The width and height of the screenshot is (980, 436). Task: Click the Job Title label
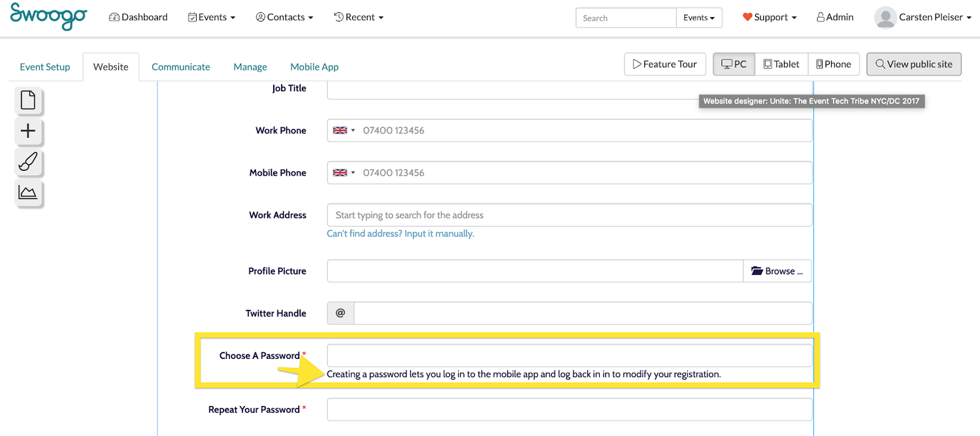289,89
